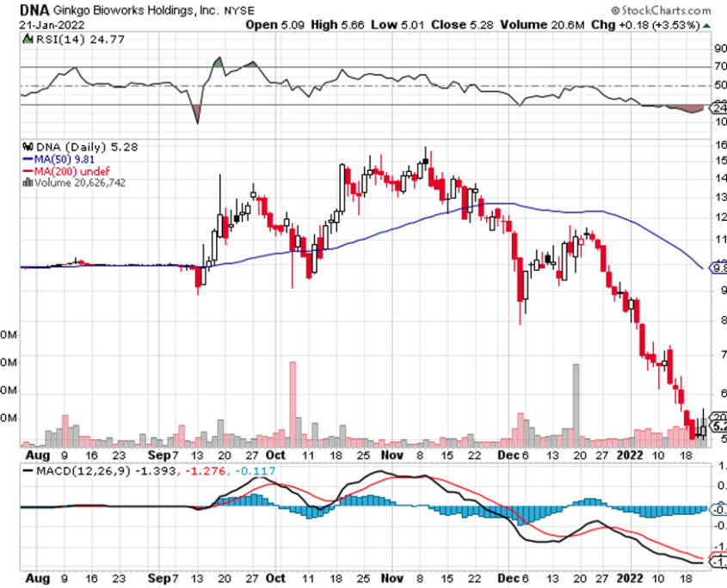Image resolution: width=727 pixels, height=588 pixels.
Task: Click the Dec label below the MACD panel
Action: pos(508,579)
